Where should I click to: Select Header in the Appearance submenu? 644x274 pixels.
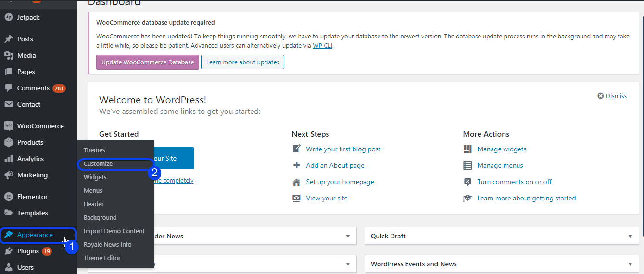point(93,204)
